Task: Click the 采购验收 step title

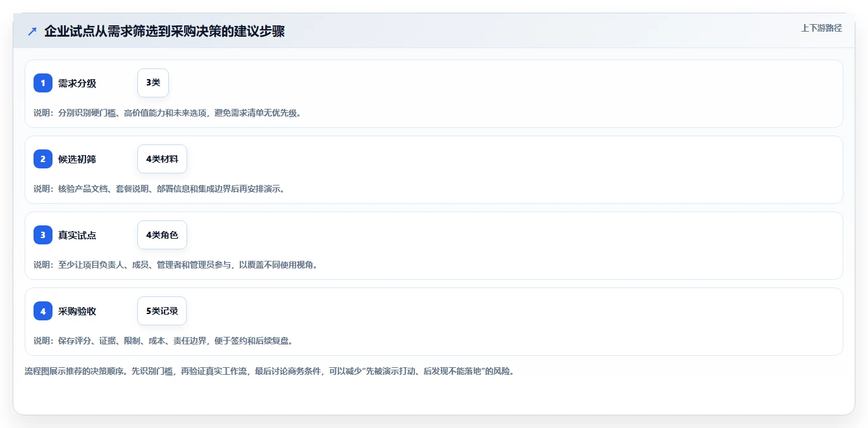Action: (x=77, y=311)
